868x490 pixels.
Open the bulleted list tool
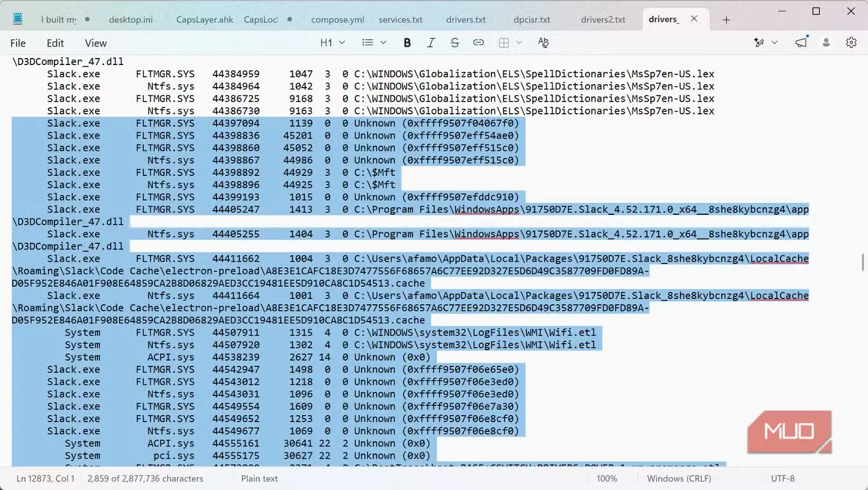pos(368,42)
